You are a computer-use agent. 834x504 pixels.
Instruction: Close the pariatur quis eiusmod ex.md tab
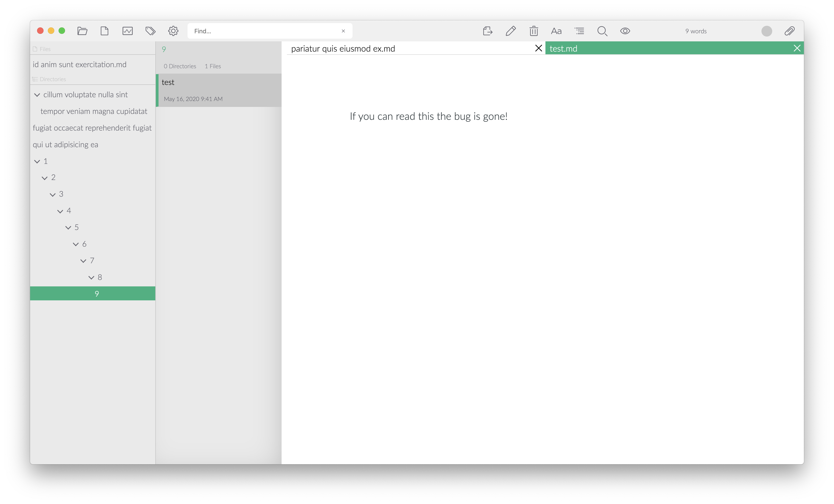point(538,48)
